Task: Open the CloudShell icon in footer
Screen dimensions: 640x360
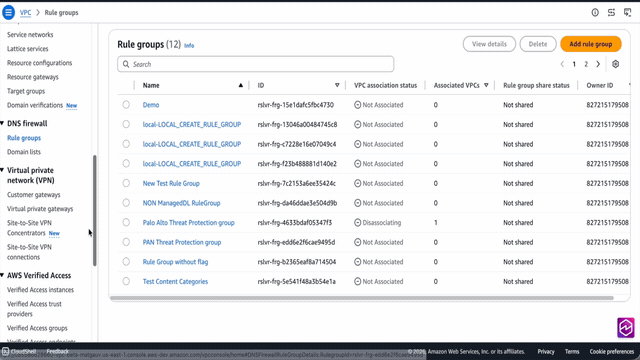Action: point(5,351)
